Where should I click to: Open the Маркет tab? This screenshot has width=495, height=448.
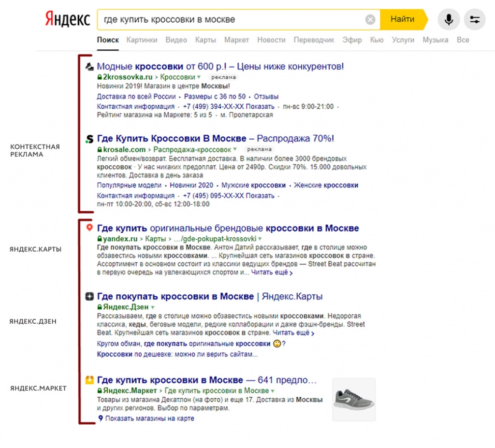click(x=236, y=40)
